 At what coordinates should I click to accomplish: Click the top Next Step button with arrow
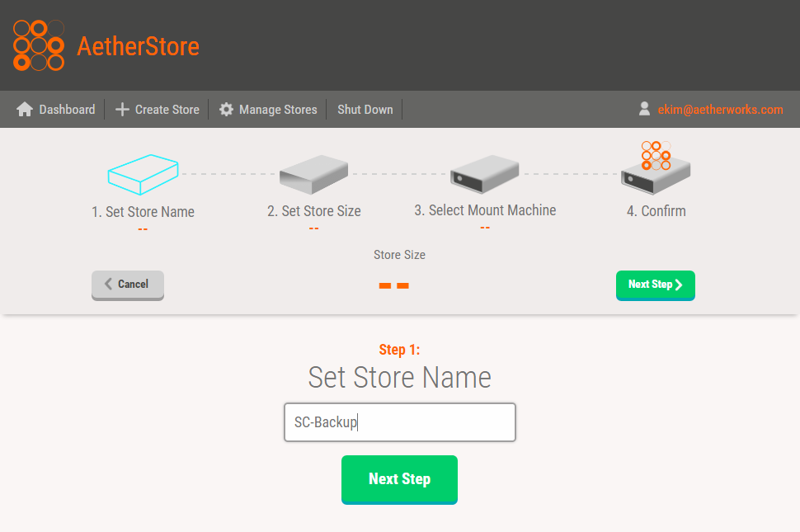coord(655,285)
